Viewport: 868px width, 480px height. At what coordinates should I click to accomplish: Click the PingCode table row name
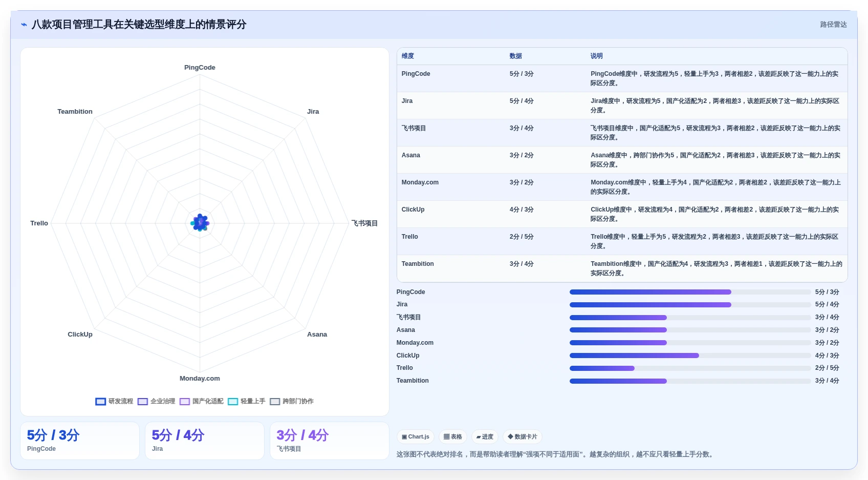pyautogui.click(x=416, y=74)
